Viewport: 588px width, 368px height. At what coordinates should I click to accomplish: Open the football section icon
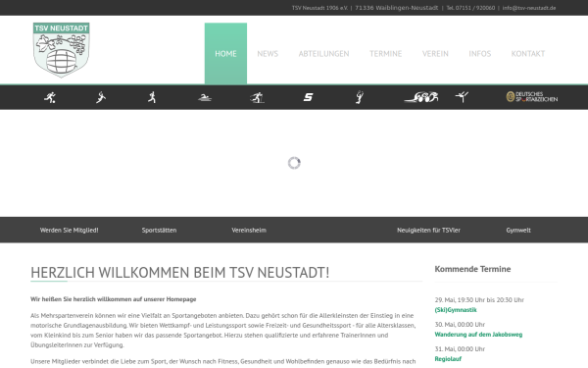[x=50, y=97]
